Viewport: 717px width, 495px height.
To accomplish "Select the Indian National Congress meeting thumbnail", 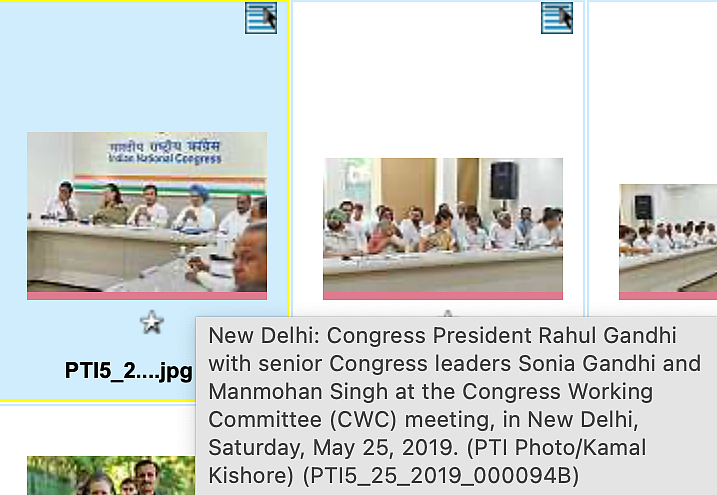I will [x=147, y=212].
